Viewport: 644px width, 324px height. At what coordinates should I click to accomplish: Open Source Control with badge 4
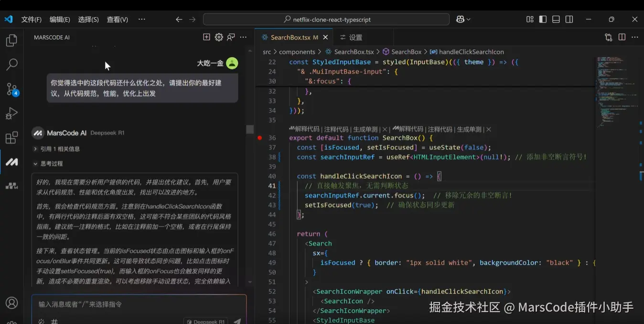tap(11, 89)
